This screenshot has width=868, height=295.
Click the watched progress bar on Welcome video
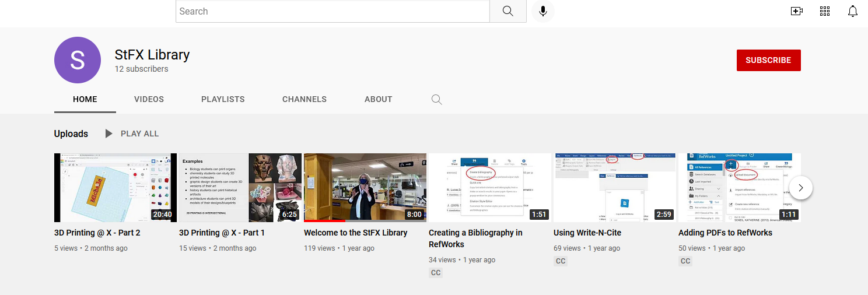[325, 221]
